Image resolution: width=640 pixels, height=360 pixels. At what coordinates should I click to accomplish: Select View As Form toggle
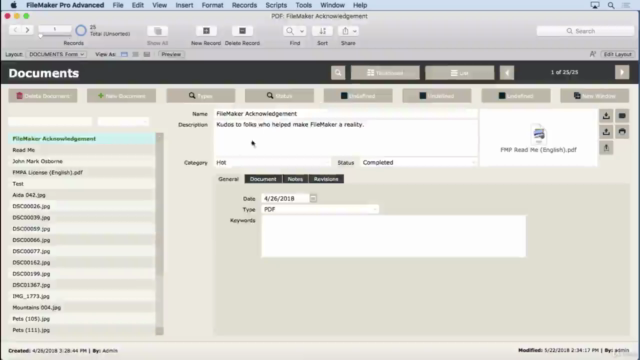coord(124,54)
